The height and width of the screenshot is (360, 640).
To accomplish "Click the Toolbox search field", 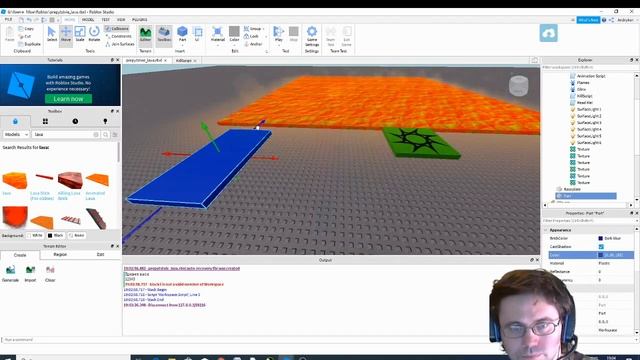I will [x=66, y=134].
